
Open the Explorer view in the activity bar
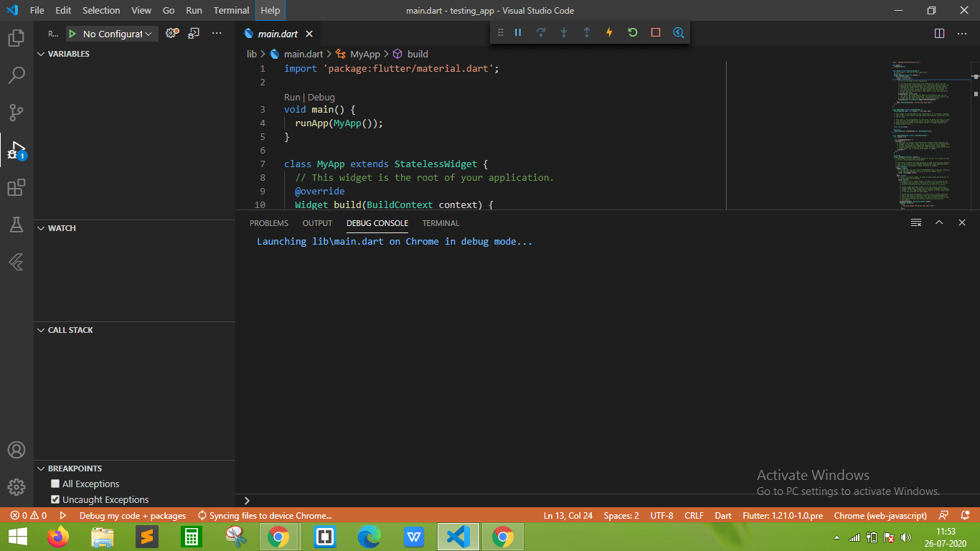tap(17, 38)
